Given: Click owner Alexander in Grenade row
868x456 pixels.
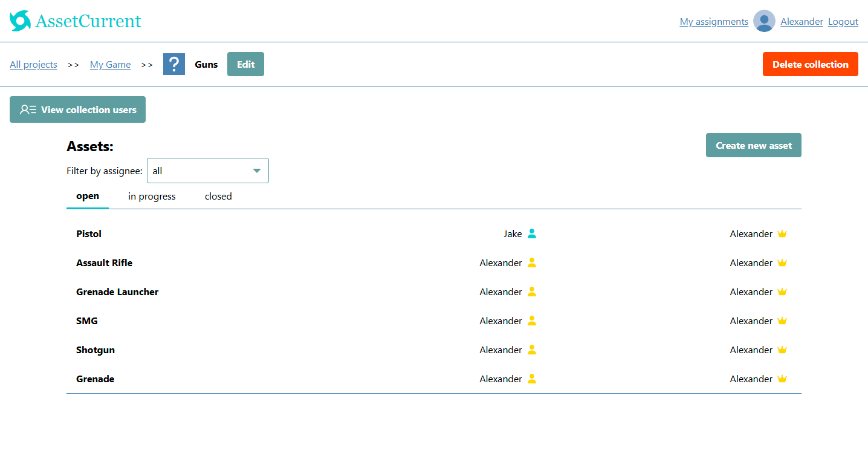Looking at the screenshot, I should 751,379.
